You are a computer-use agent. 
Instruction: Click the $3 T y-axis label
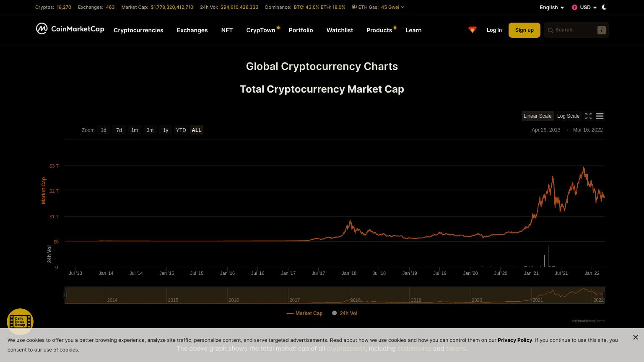[x=54, y=166]
